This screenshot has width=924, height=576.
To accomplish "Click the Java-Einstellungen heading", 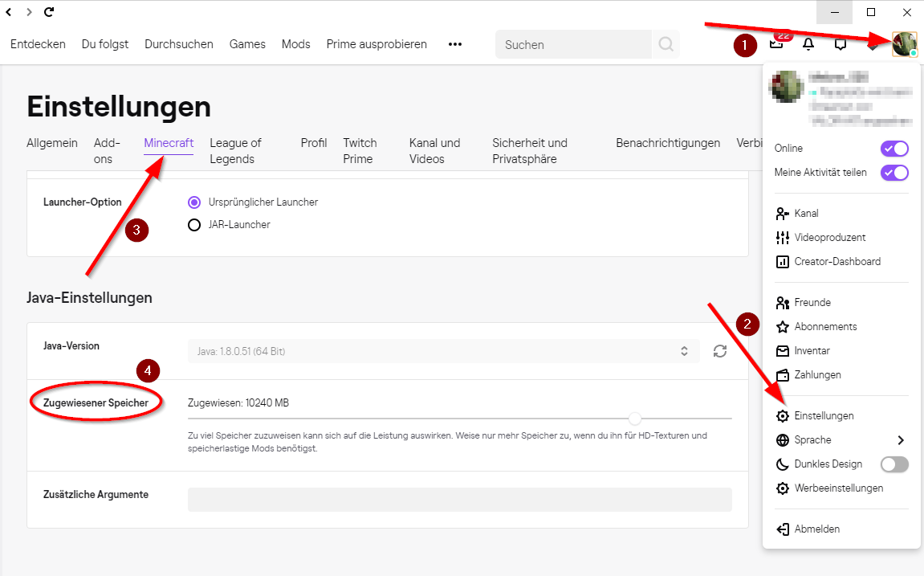I will pyautogui.click(x=89, y=298).
